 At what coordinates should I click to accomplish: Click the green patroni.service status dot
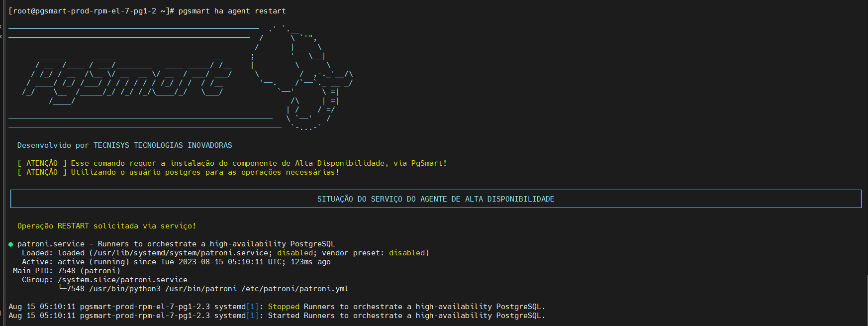[10, 244]
